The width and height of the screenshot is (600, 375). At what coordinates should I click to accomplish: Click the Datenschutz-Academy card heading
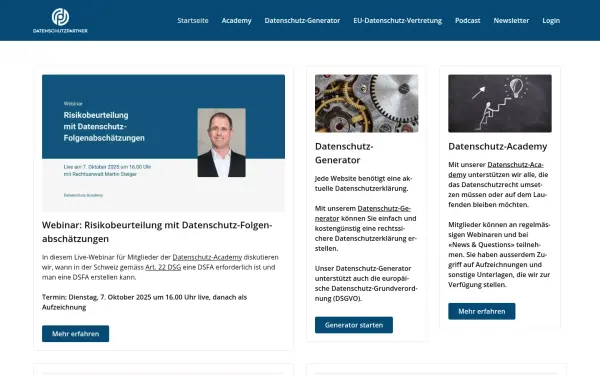497,146
